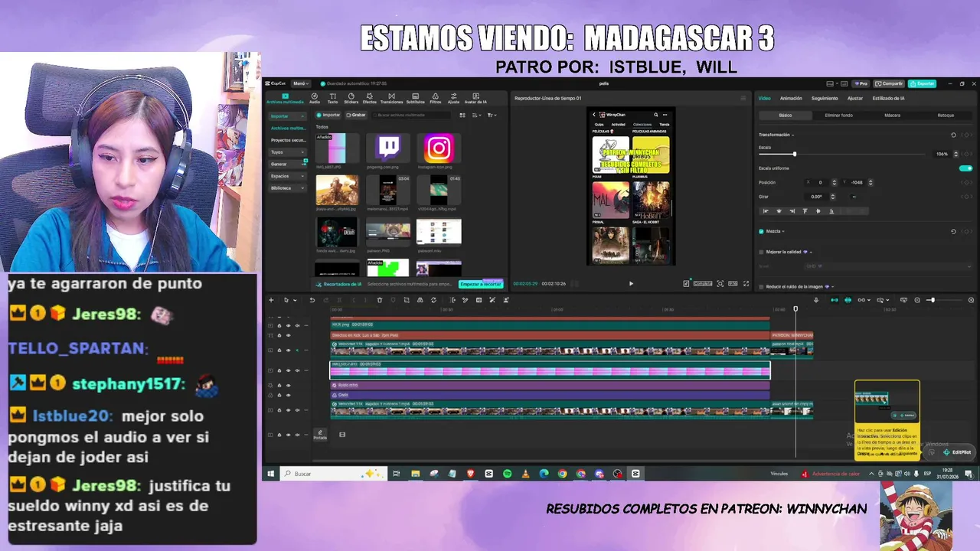Switch to the Ajustar tab
Viewport: 980px width, 551px height.
pyautogui.click(x=855, y=98)
